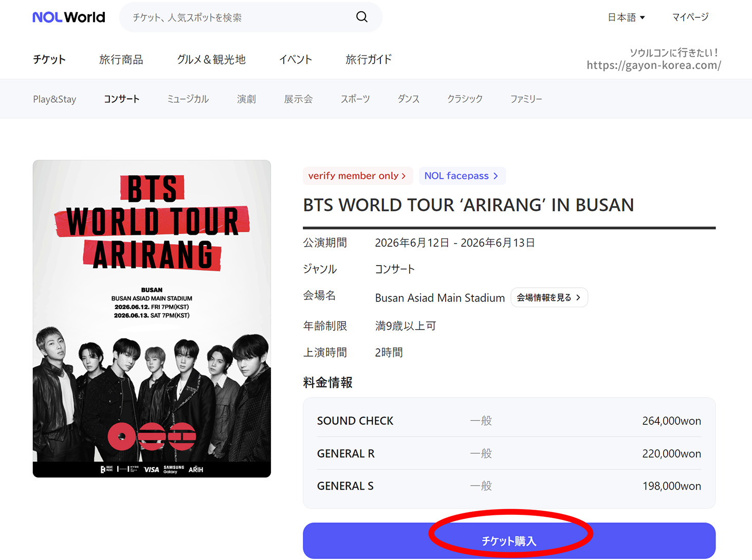
Task: Switch to the クラシック tab
Action: [465, 99]
